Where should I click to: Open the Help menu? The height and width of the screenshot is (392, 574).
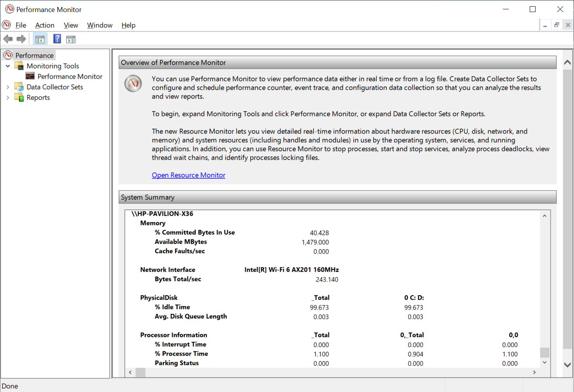[x=128, y=25]
